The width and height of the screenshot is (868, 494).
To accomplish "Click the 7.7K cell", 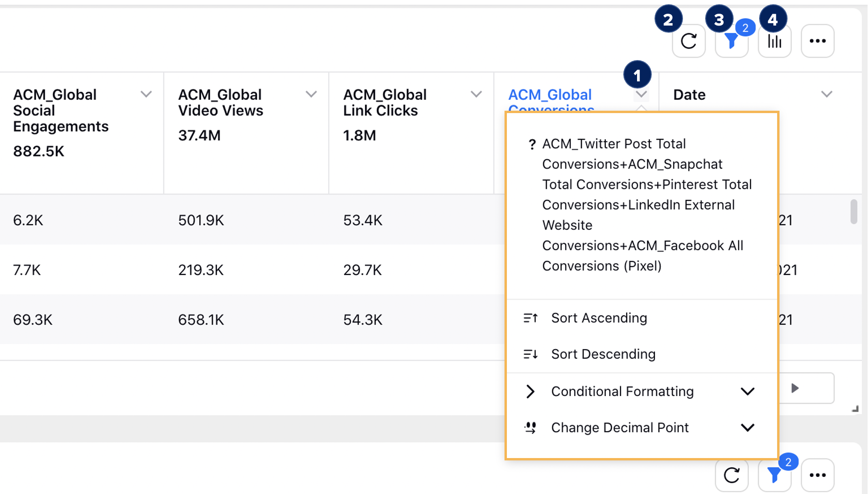I will [27, 270].
